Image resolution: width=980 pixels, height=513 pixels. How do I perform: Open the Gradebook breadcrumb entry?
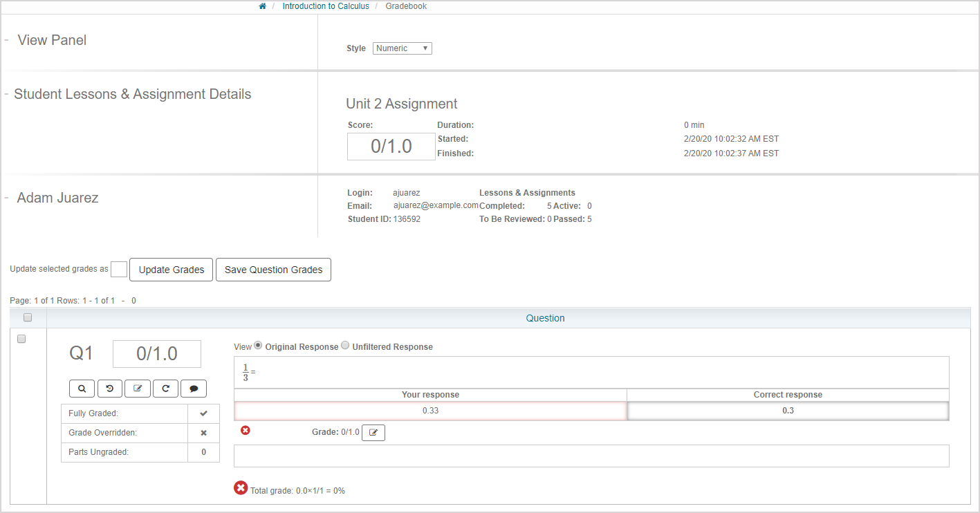pos(406,6)
